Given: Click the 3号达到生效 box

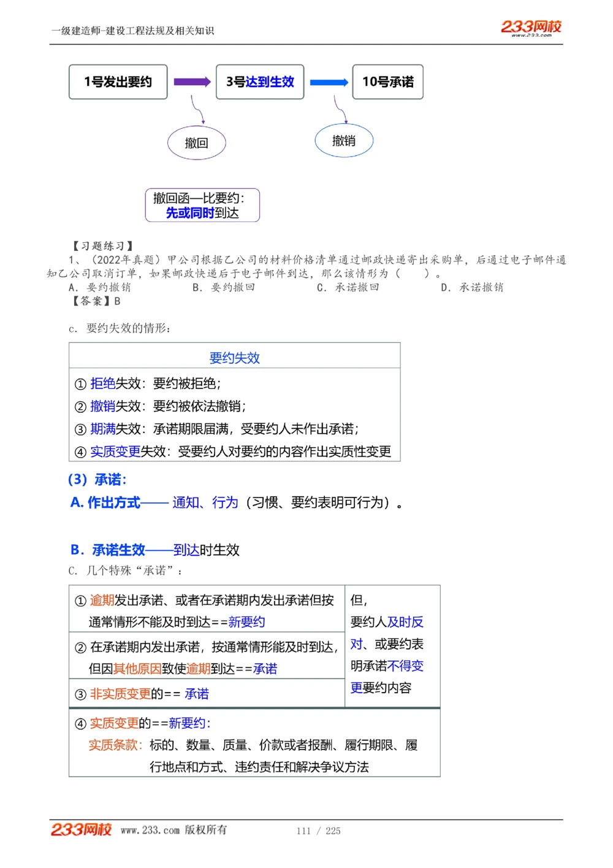Looking at the screenshot, I should [259, 80].
